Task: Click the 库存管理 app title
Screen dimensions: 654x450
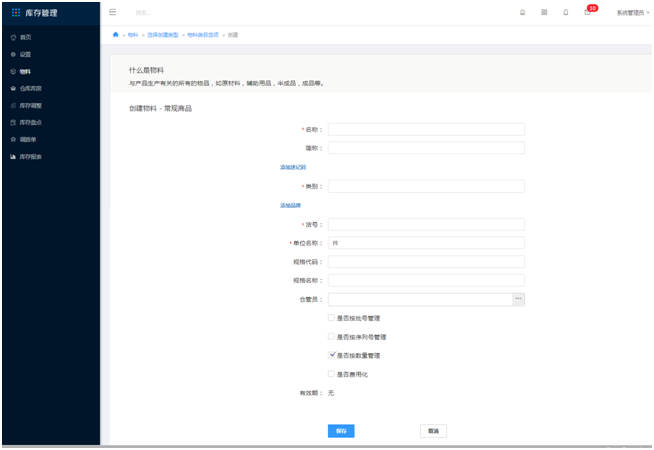Action: (41, 13)
